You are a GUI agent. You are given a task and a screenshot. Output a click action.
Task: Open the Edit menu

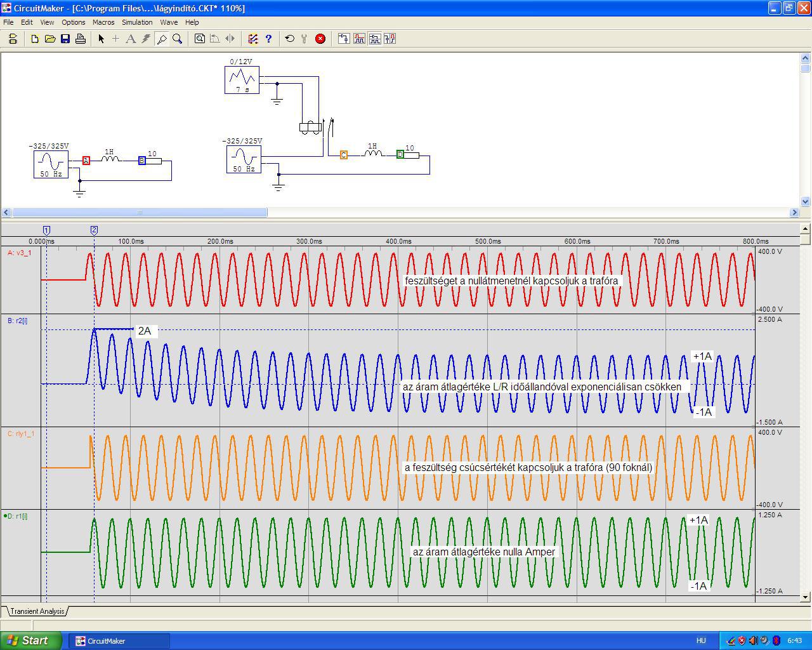27,22
